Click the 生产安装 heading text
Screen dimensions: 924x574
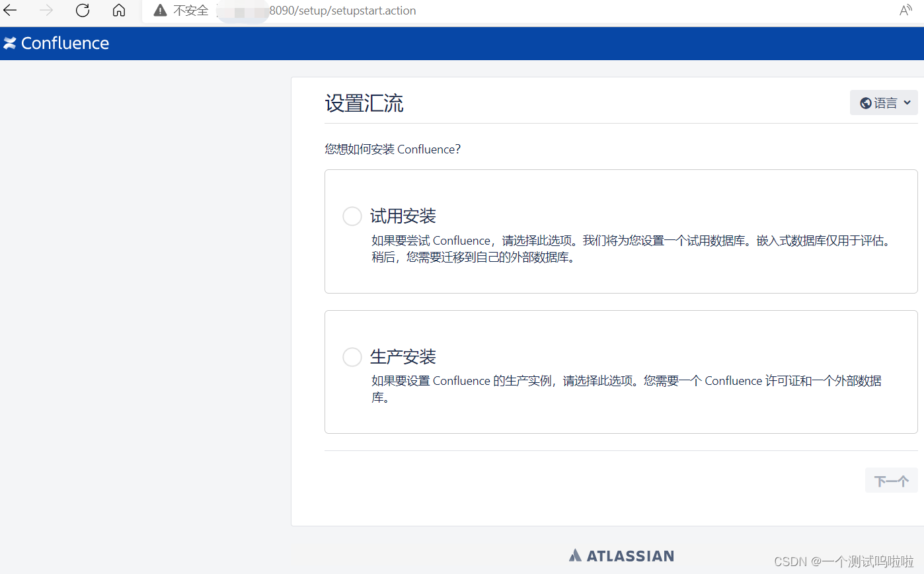click(403, 356)
